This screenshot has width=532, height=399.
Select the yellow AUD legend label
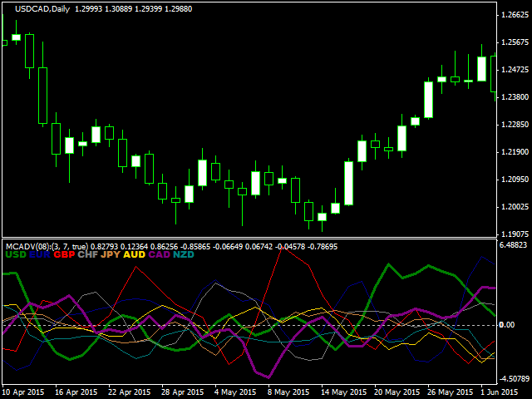coord(135,254)
